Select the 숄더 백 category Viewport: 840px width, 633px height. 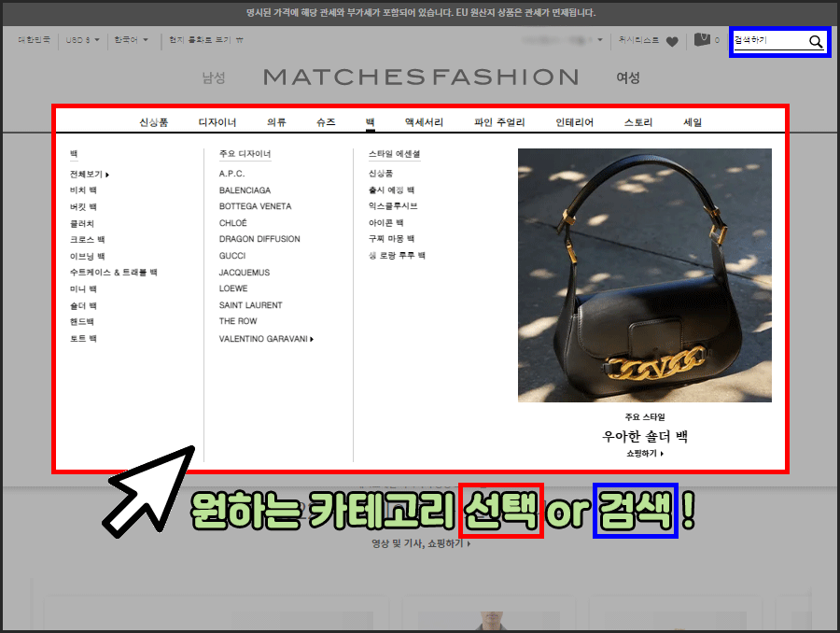click(x=83, y=305)
